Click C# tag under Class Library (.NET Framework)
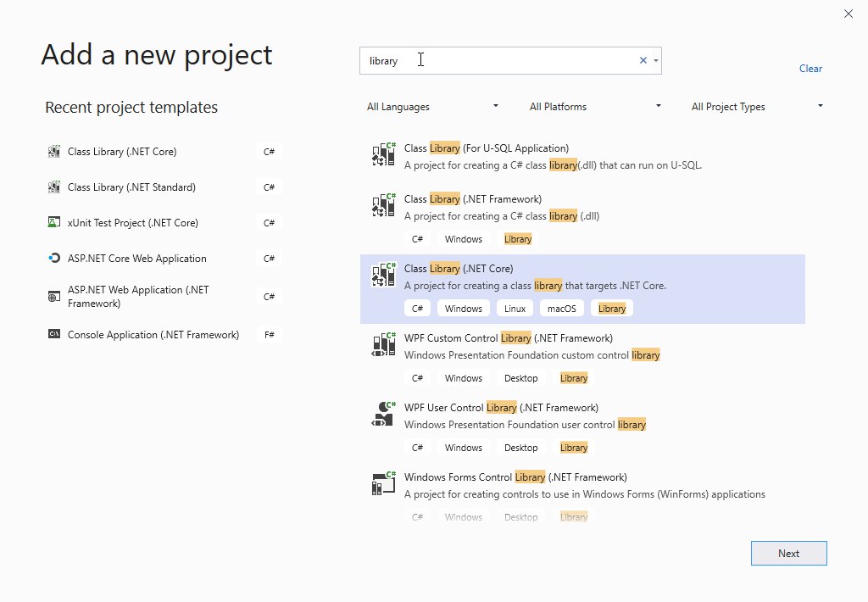This screenshot has height=602, width=868. tap(417, 239)
